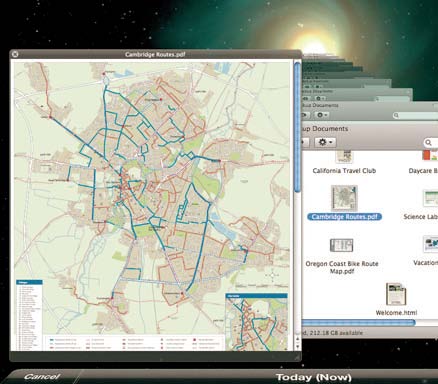
Task: Click the scroll-down arrow of the preview scrollbar
Action: [297, 347]
